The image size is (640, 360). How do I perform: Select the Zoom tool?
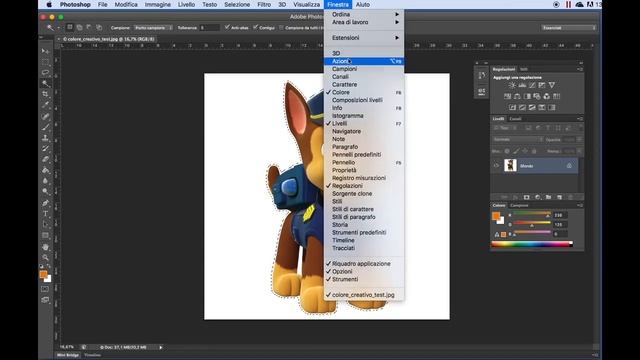point(45,258)
